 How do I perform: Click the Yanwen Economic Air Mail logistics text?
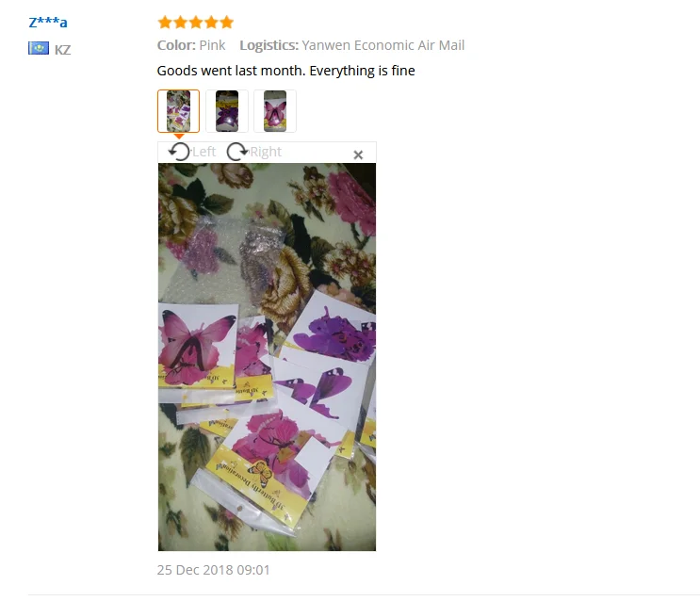point(383,45)
